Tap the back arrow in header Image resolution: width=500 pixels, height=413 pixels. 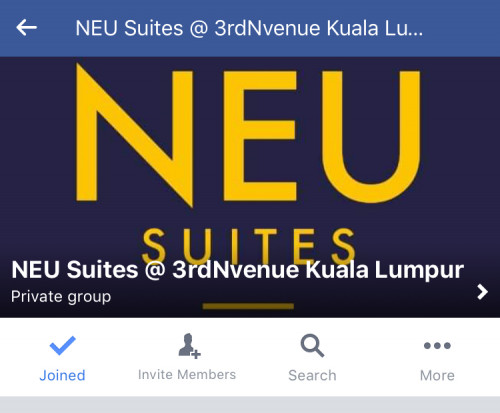pyautogui.click(x=26, y=27)
